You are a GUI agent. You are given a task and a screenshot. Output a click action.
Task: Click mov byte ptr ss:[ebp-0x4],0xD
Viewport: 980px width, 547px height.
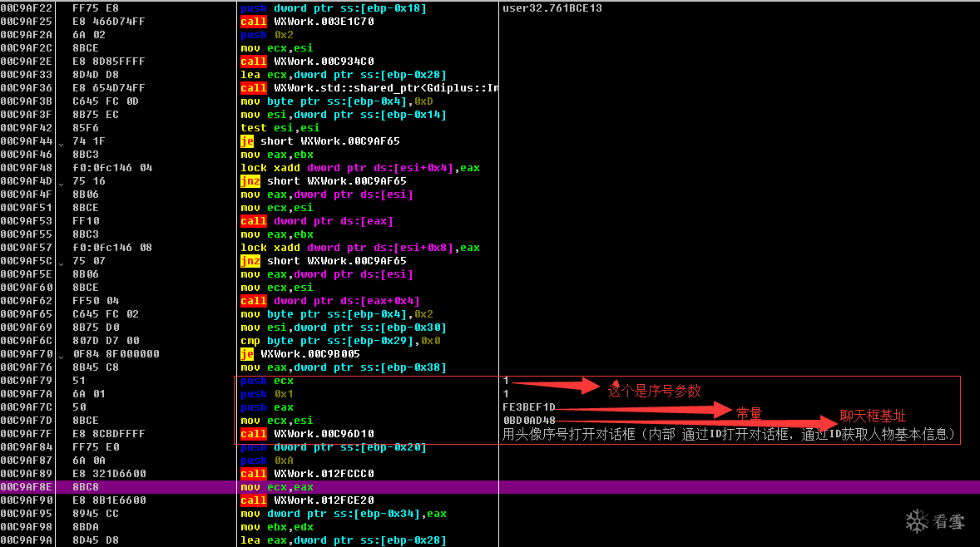click(337, 101)
